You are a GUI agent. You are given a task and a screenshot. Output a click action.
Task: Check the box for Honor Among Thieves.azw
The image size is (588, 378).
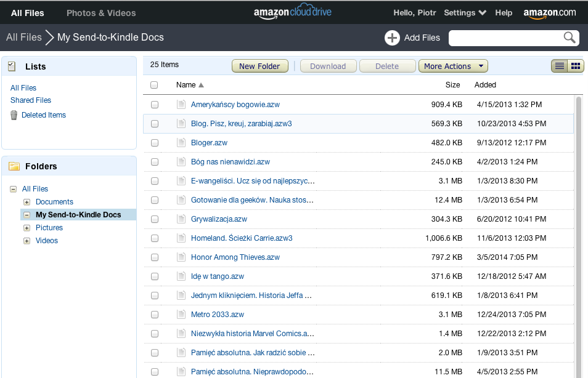(x=155, y=258)
